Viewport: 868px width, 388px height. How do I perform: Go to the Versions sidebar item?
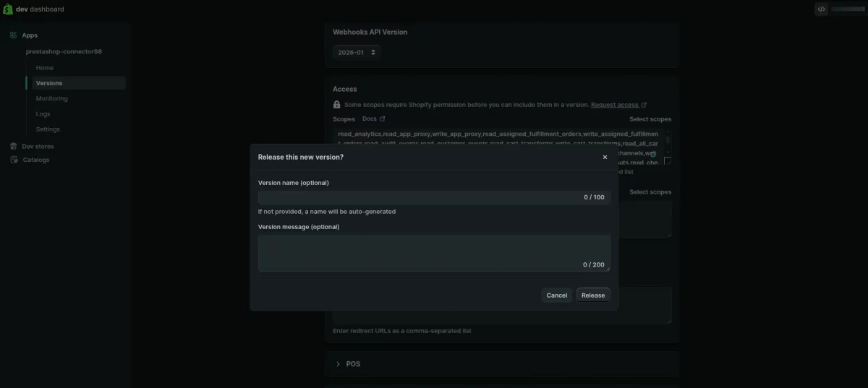pos(49,83)
